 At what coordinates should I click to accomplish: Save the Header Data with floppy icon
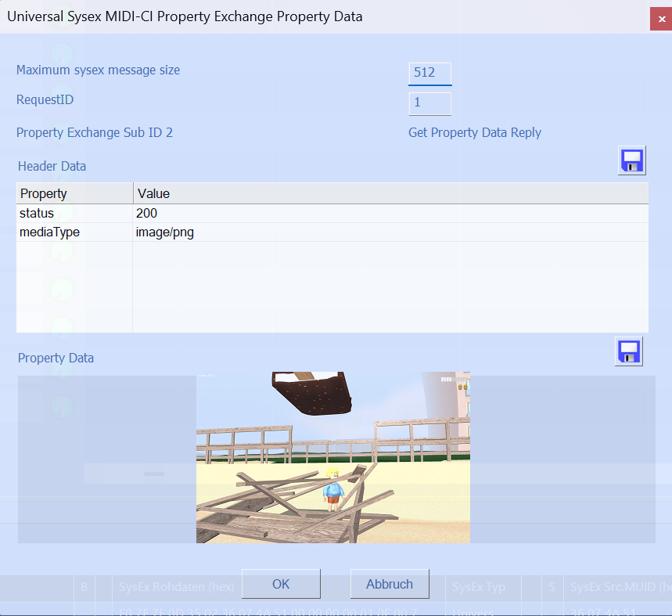coord(632,160)
